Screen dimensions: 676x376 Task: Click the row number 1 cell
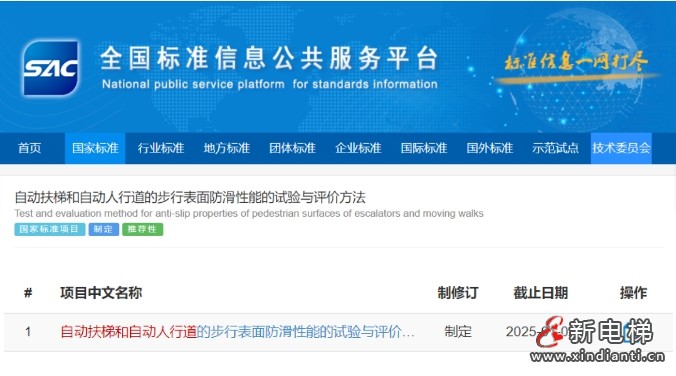pos(28,332)
